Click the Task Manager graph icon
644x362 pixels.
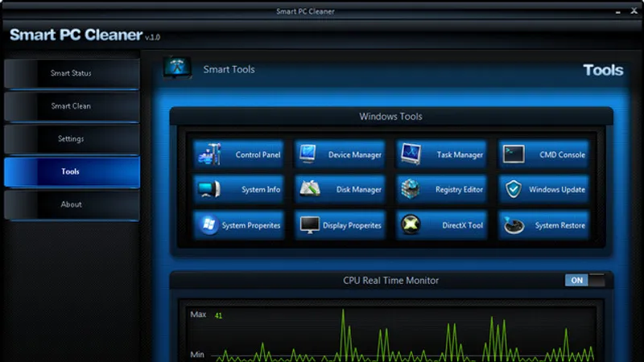(x=411, y=154)
